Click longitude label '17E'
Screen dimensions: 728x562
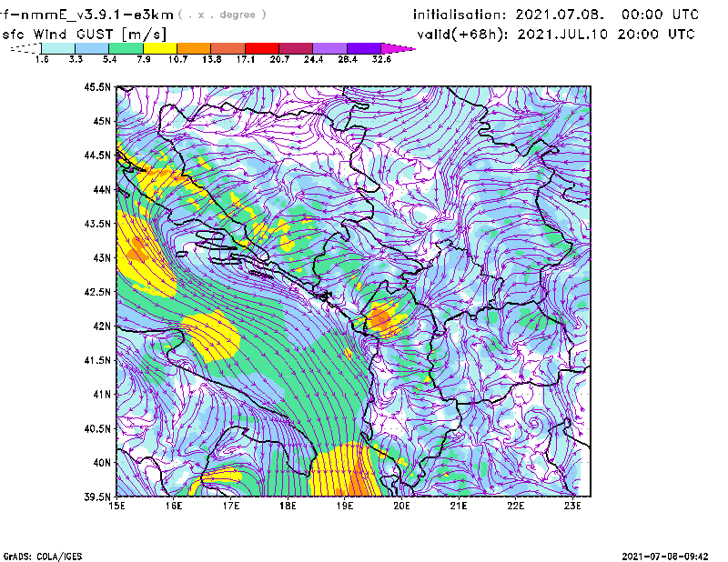pyautogui.click(x=231, y=506)
